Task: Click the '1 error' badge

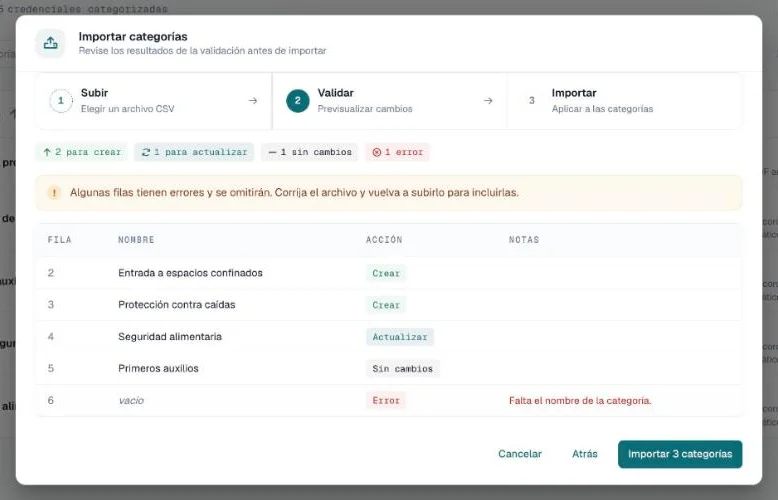Action: pyautogui.click(x=397, y=152)
